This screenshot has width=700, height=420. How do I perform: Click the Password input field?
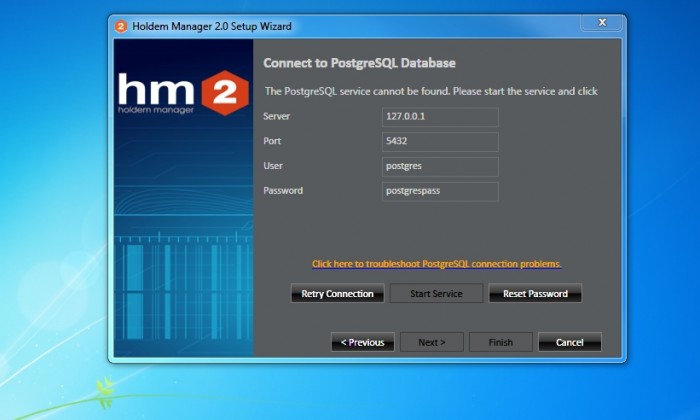pos(440,191)
